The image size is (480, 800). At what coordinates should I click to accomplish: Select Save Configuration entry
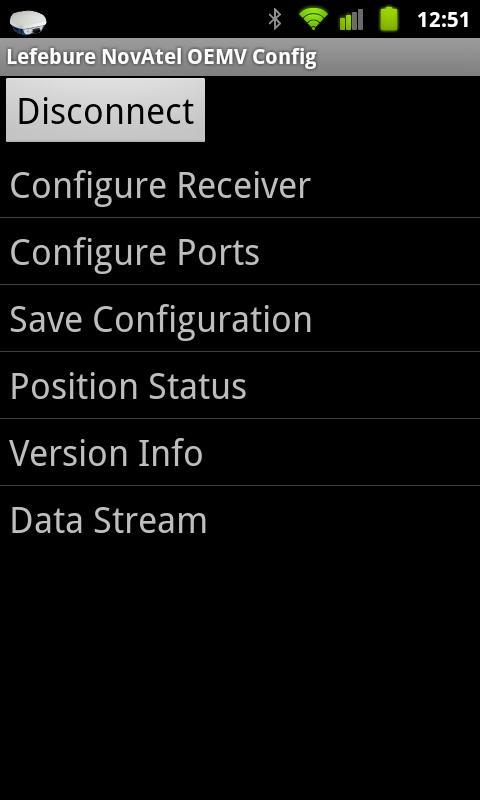[240, 318]
